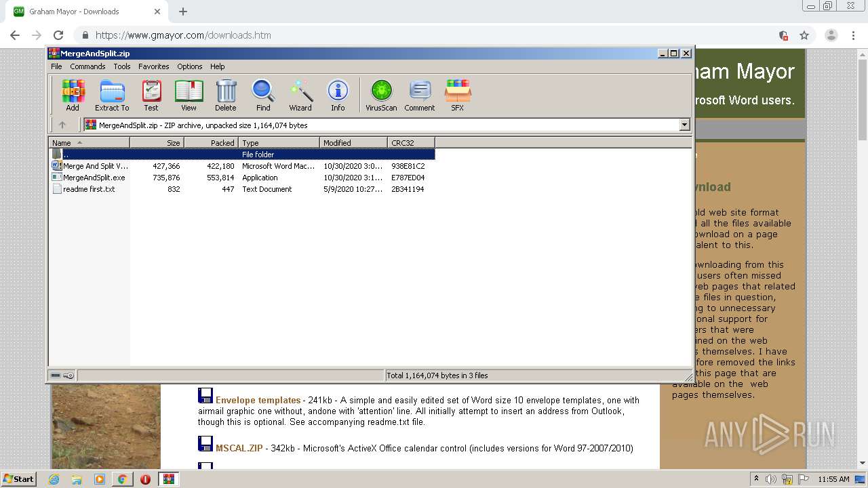
Task: Reload the gmayor.com page
Action: (58, 35)
